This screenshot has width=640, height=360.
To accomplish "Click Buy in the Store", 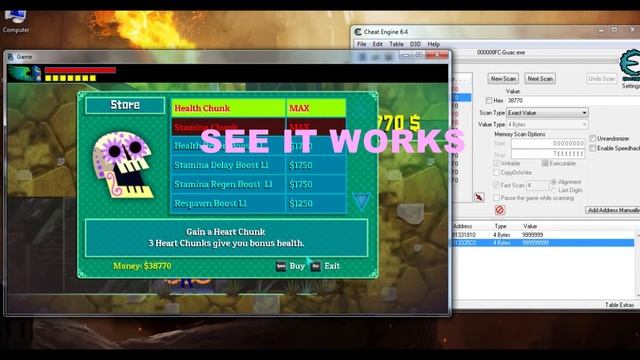I will point(297,266).
